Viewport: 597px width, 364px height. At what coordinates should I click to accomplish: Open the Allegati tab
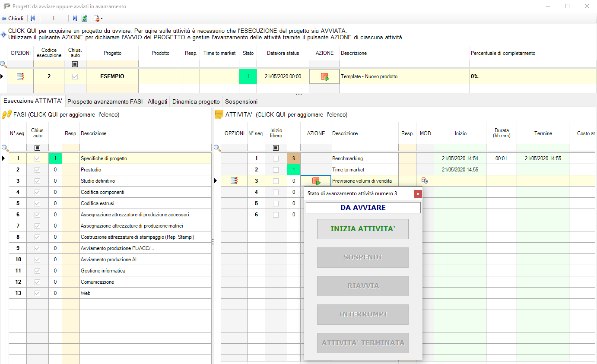(157, 101)
